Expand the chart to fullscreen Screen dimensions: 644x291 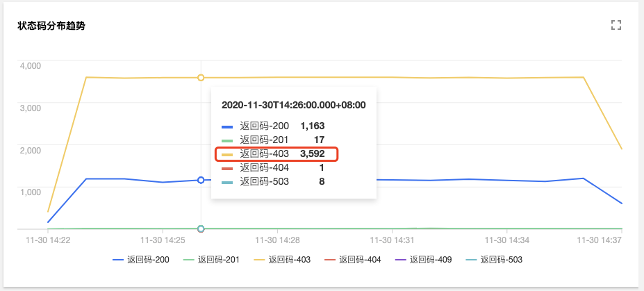615,26
